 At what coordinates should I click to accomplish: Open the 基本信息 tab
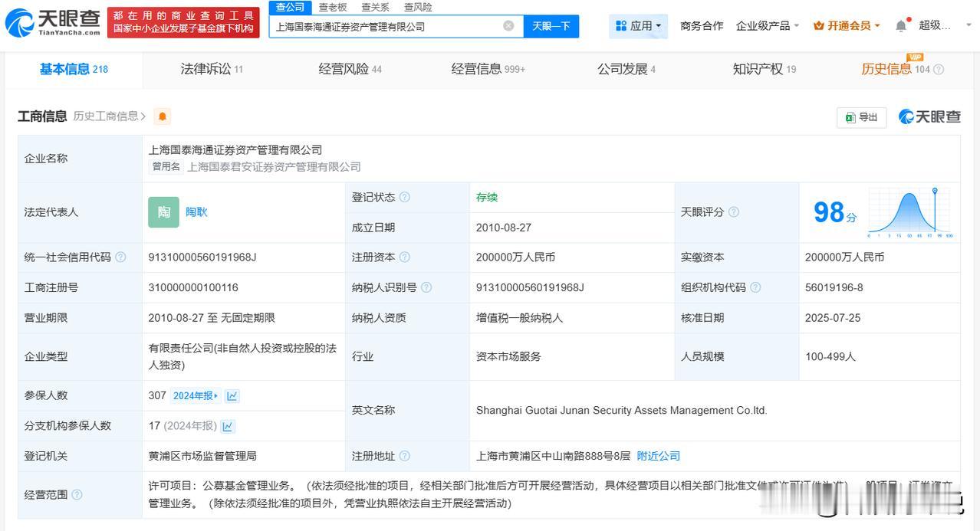(74, 69)
